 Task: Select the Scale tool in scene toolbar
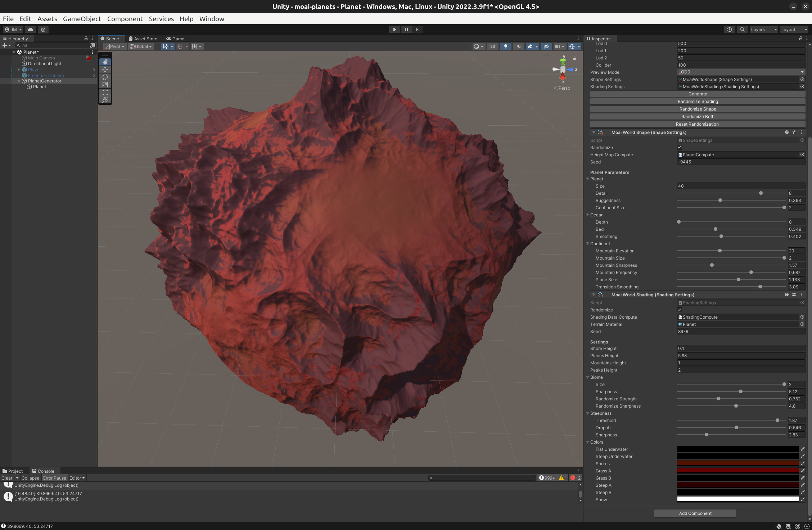coord(105,85)
